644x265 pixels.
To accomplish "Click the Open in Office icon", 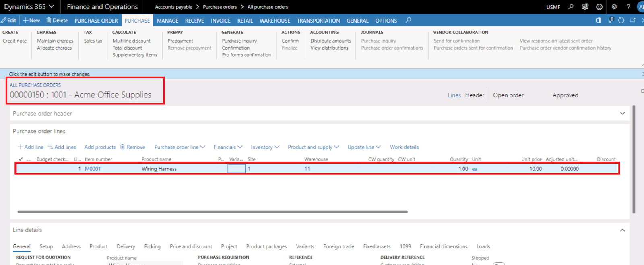I will tap(598, 20).
